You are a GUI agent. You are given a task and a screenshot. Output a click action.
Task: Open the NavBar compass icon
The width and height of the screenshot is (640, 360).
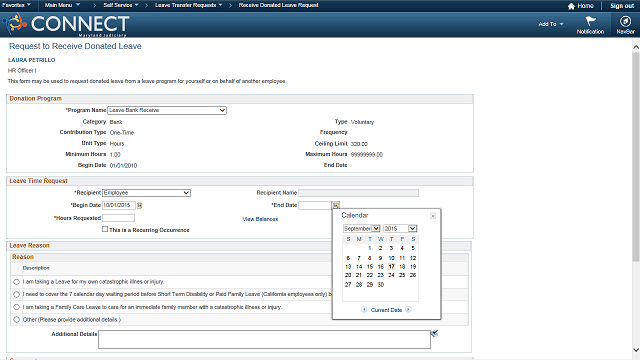point(625,21)
